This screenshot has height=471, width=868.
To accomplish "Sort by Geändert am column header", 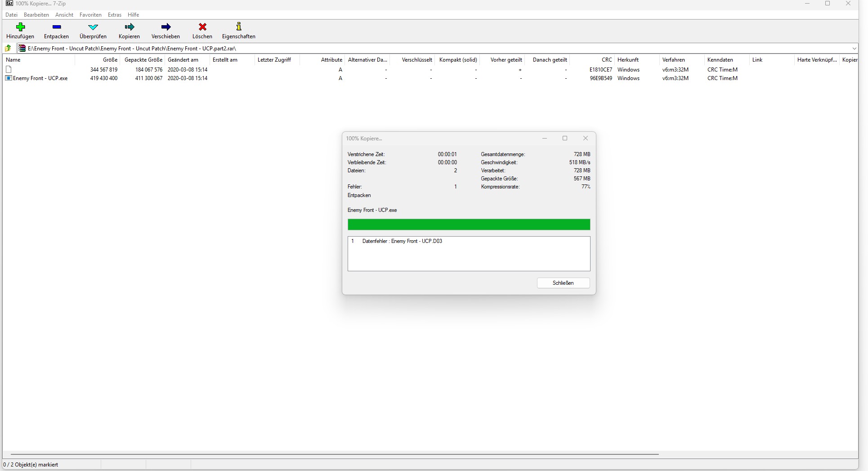I will [x=188, y=60].
